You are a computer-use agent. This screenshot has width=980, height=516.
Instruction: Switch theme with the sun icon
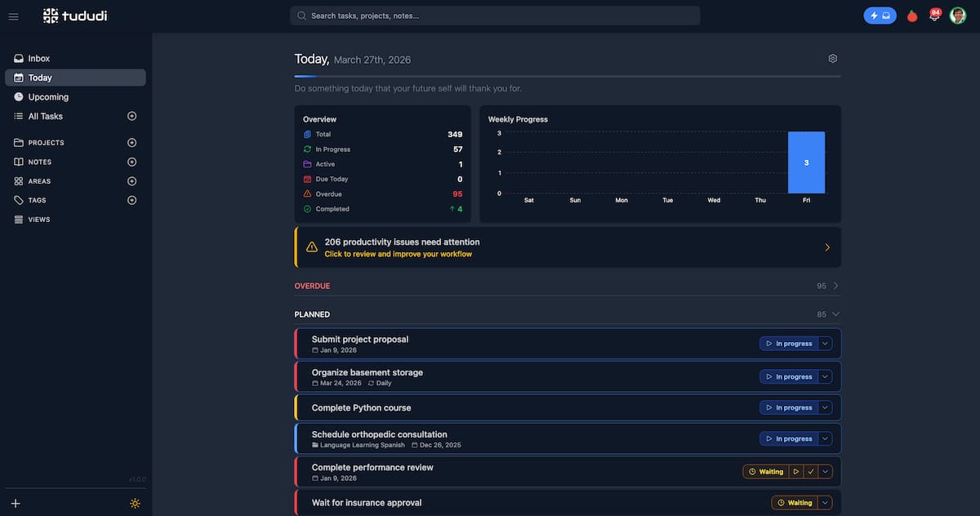point(135,503)
